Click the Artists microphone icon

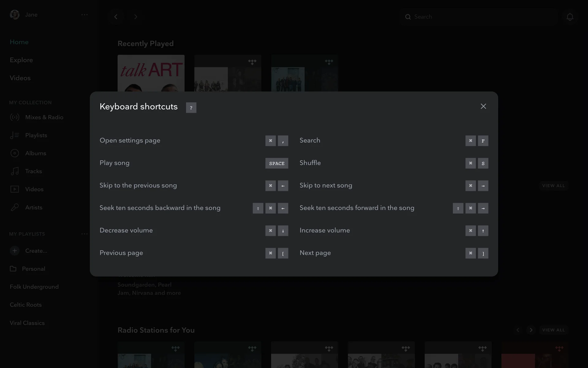pyautogui.click(x=14, y=207)
